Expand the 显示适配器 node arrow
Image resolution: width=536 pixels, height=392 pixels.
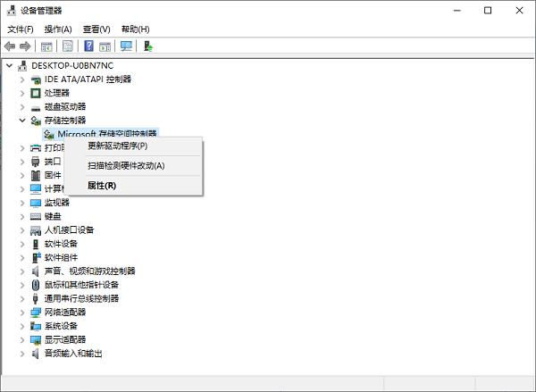[22, 340]
